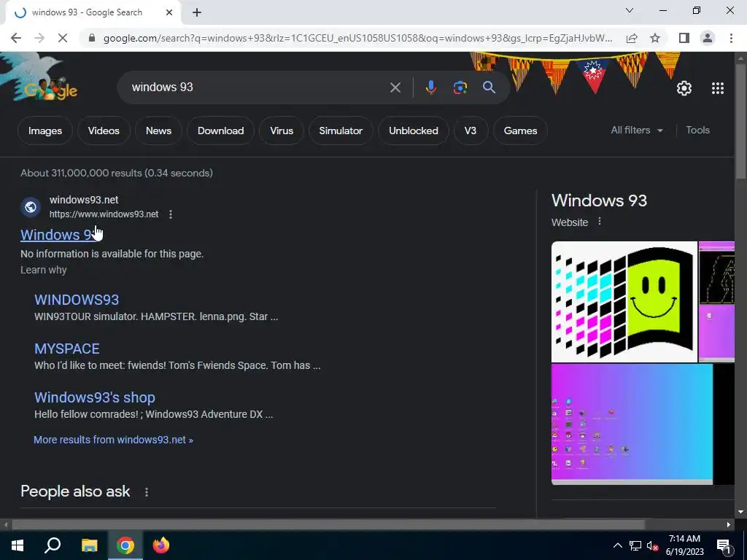This screenshot has height=560, width=747.
Task: Open options next to People also ask
Action: click(x=146, y=492)
